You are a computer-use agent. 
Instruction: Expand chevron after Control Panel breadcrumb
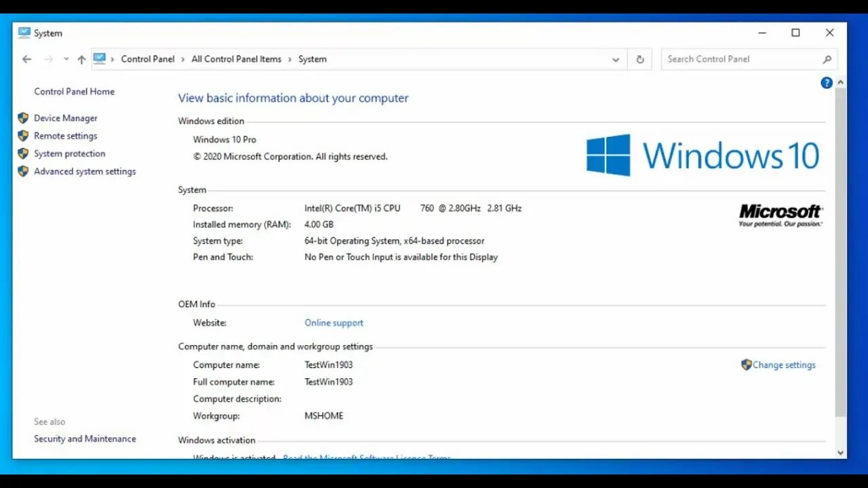coord(183,59)
